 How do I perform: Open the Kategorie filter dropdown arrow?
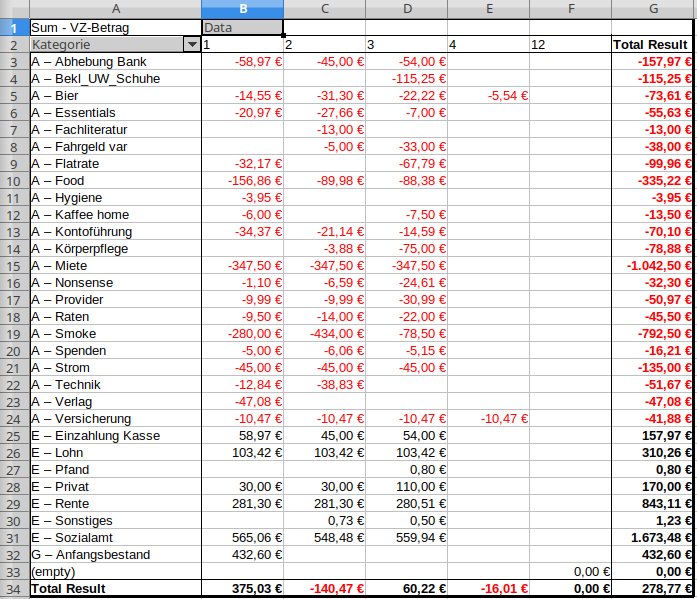pyautogui.click(x=191, y=45)
